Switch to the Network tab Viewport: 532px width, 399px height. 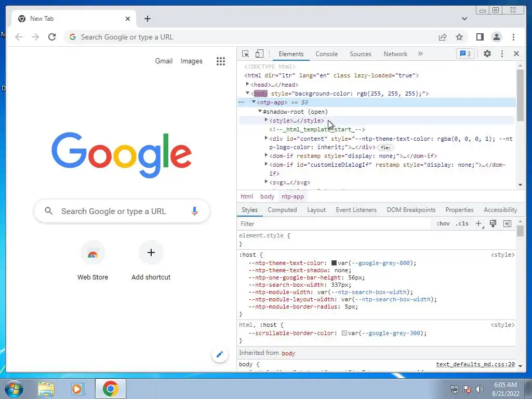[x=395, y=54]
